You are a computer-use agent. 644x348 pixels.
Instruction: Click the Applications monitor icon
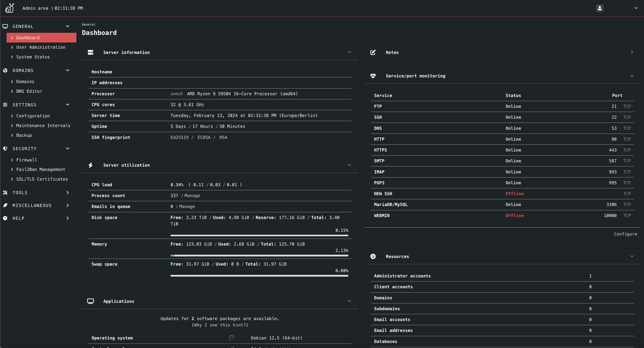coord(91,301)
